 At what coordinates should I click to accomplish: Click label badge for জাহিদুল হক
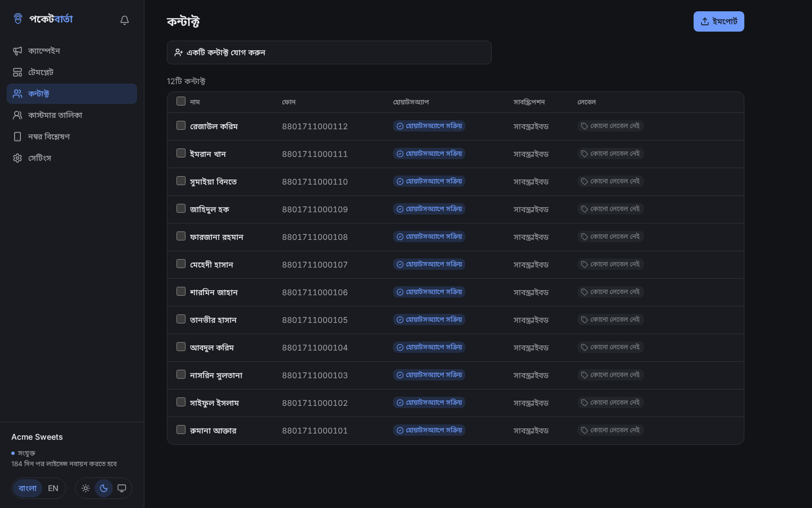pos(610,209)
